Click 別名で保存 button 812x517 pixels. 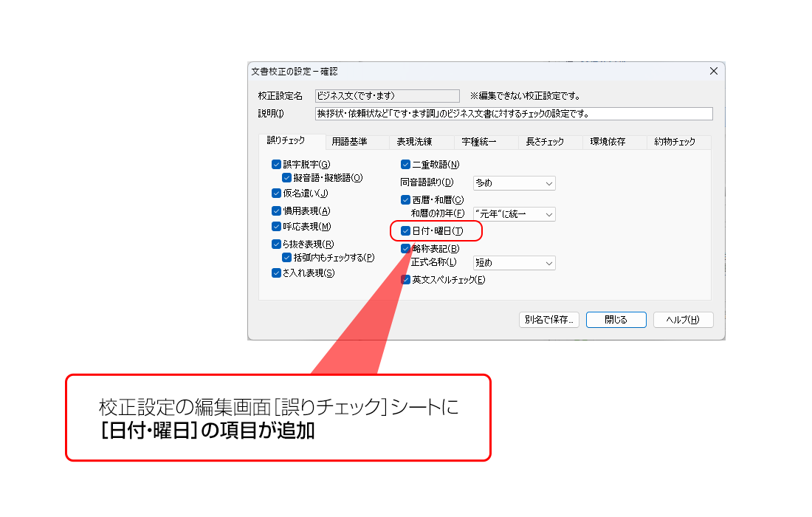point(548,320)
